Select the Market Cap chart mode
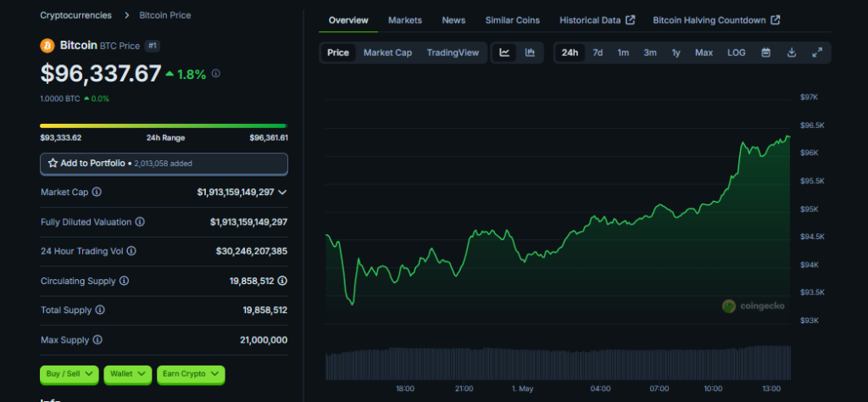This screenshot has width=868, height=402. (387, 53)
